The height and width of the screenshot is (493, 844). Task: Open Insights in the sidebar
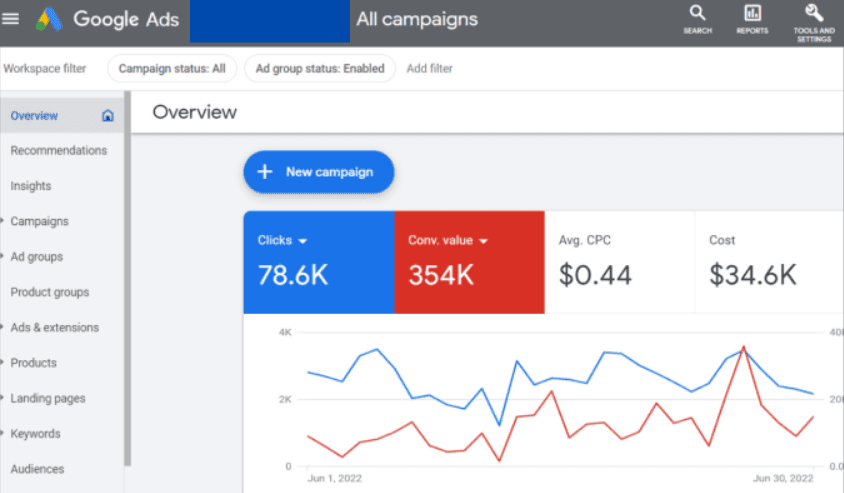[31, 186]
